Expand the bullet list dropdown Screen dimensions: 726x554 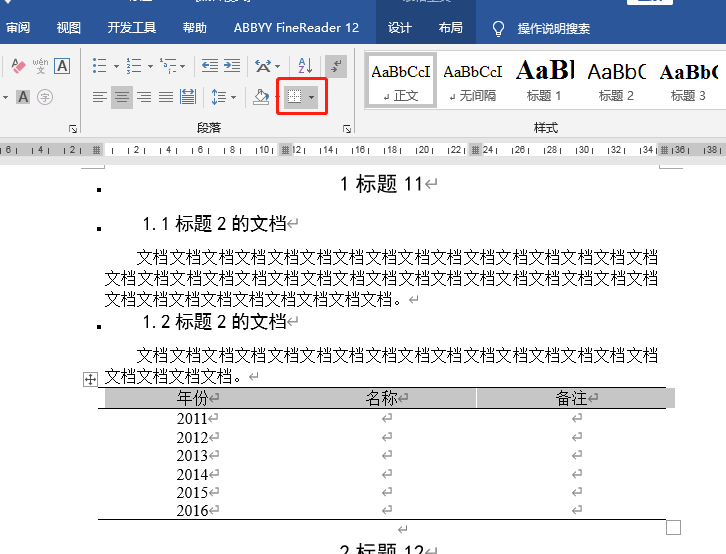(116, 67)
